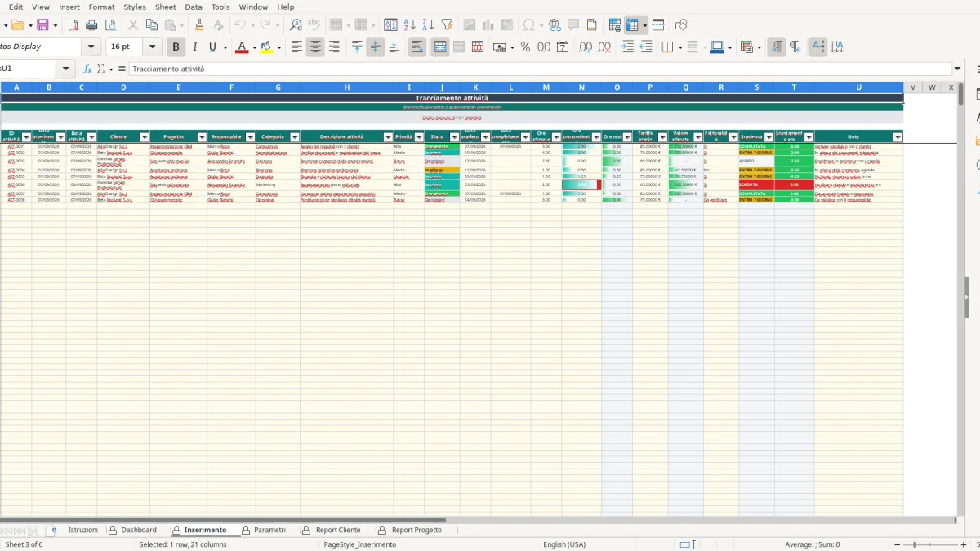The height and width of the screenshot is (551, 980).
Task: Increase cell indent
Action: point(627,47)
